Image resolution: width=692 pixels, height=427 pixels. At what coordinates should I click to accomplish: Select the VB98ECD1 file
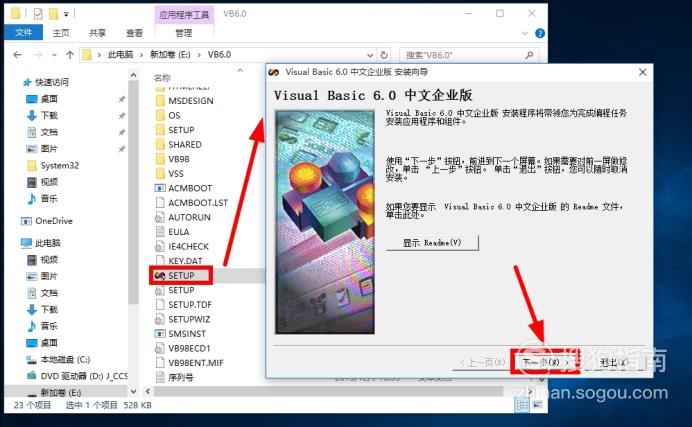click(189, 348)
